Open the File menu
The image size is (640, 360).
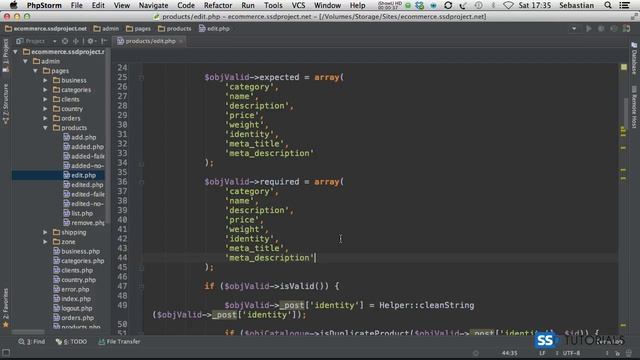click(76, 5)
